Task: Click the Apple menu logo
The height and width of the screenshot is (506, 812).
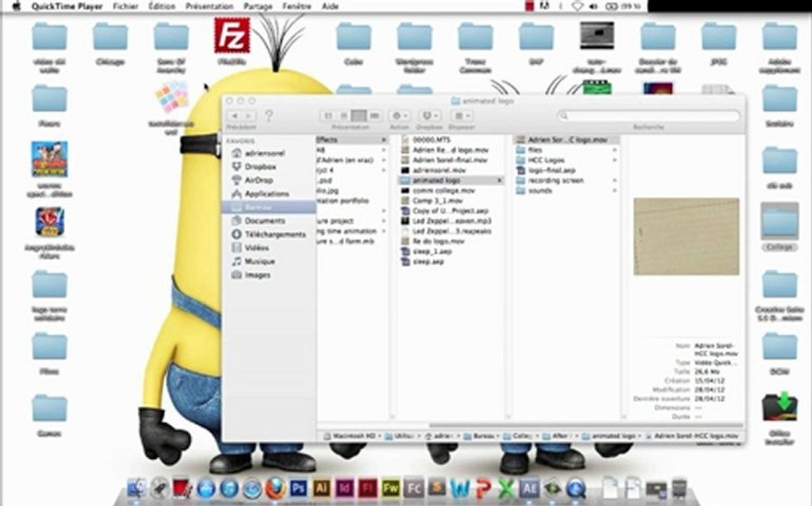Action: point(15,6)
